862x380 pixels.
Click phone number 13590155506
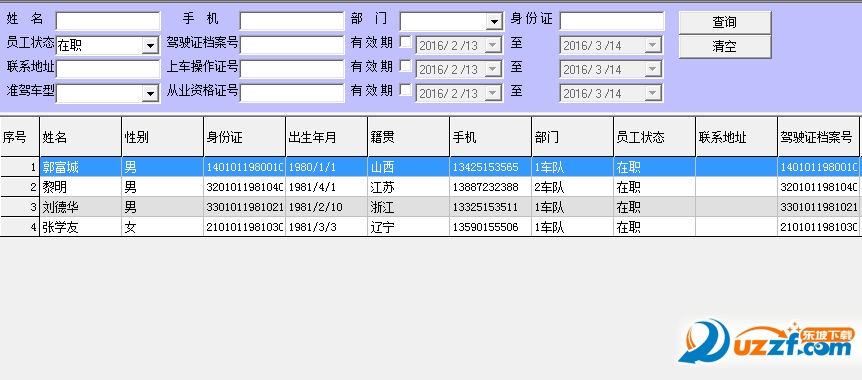(485, 227)
